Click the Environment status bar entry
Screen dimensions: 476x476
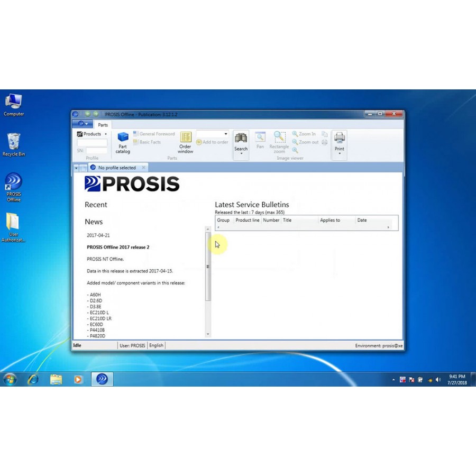pyautogui.click(x=379, y=346)
